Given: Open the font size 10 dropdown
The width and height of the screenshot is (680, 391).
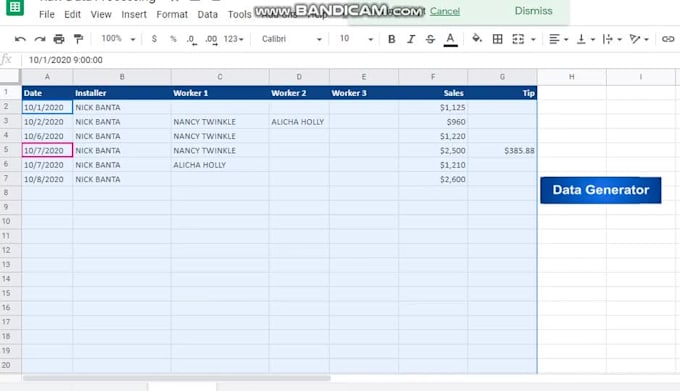Looking at the screenshot, I should pos(356,39).
